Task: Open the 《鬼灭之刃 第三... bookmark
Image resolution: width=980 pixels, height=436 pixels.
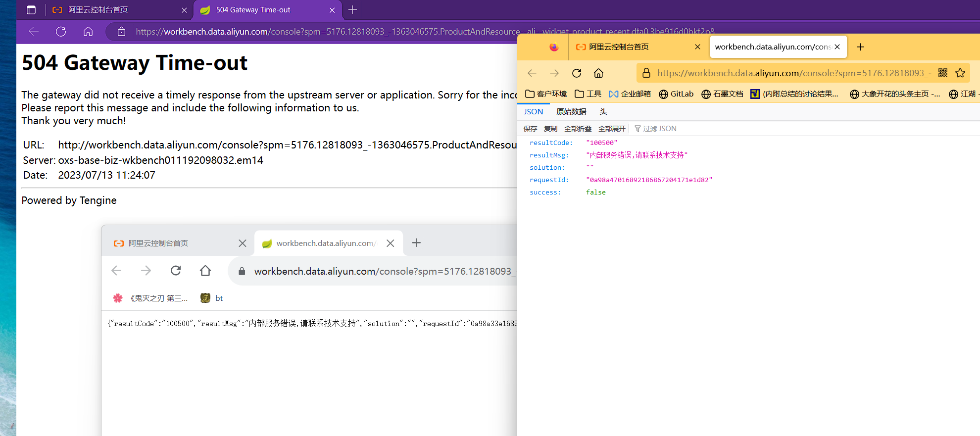Action: tap(150, 298)
